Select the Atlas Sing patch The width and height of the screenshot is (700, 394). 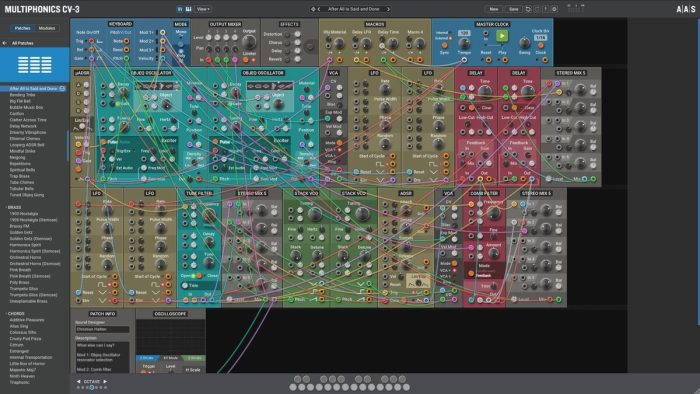pos(19,326)
